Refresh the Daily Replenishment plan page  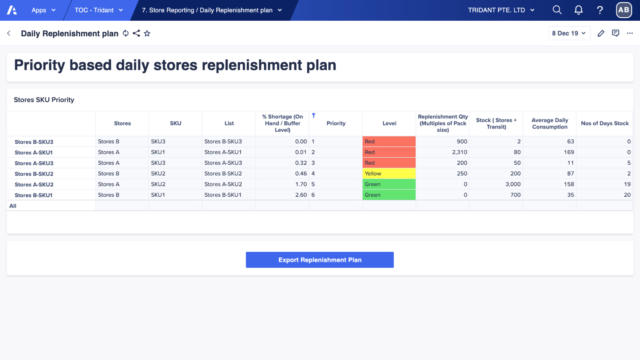(126, 33)
